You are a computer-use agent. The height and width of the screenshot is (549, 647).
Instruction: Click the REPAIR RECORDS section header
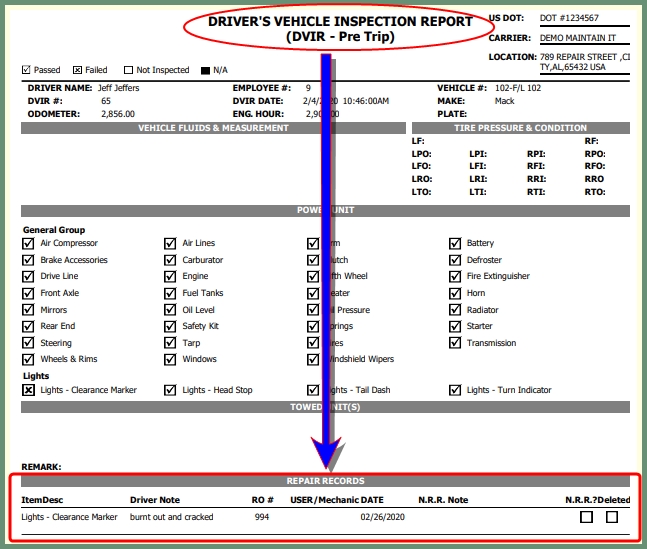tap(325, 481)
